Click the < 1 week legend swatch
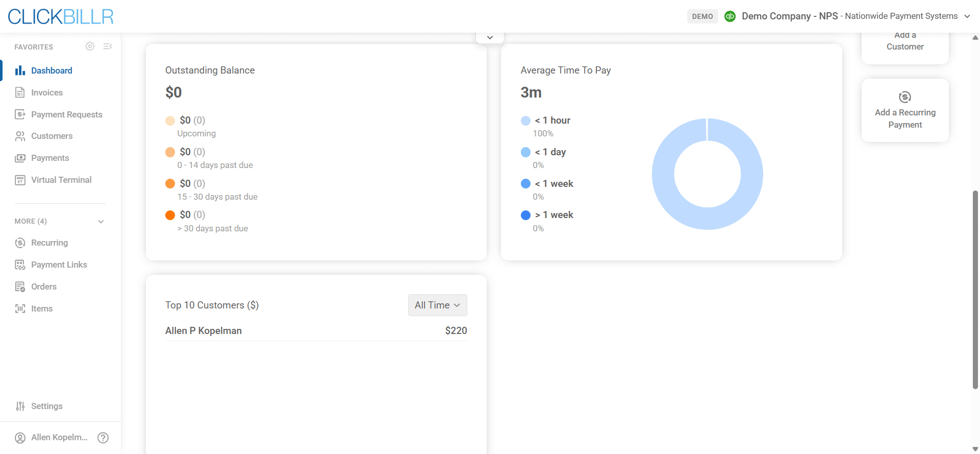The width and height of the screenshot is (980, 454). (x=526, y=184)
